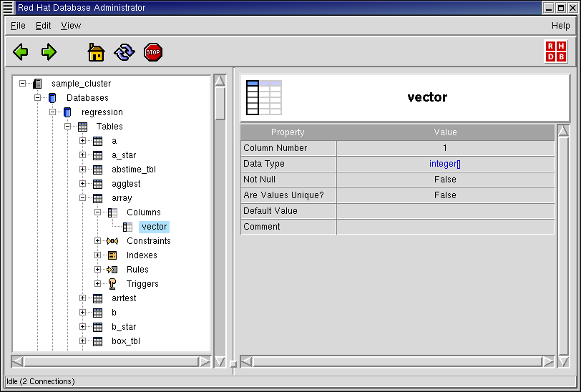
Task: Expand the arrtest table node
Action: click(82, 298)
